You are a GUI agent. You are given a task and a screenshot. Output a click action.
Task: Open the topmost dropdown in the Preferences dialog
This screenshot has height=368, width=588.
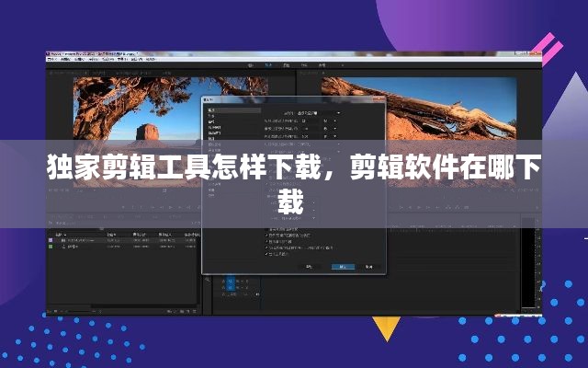click(318, 113)
